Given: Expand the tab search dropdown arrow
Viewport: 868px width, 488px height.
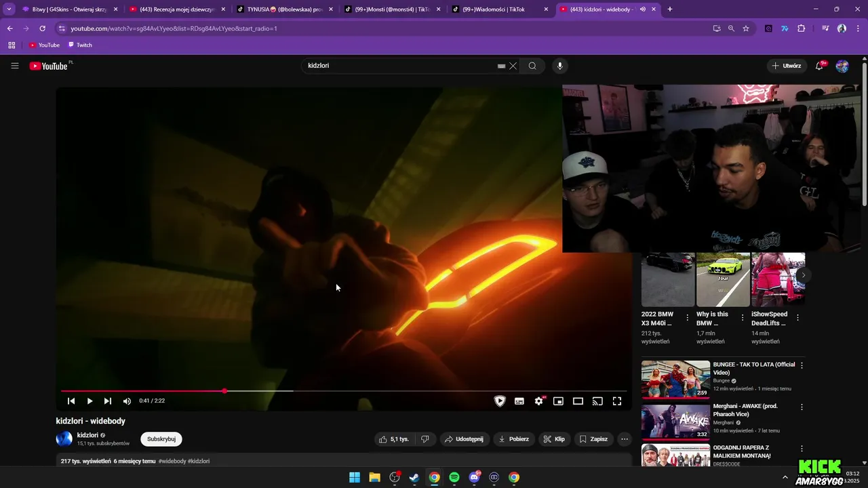Looking at the screenshot, I should pos(9,9).
